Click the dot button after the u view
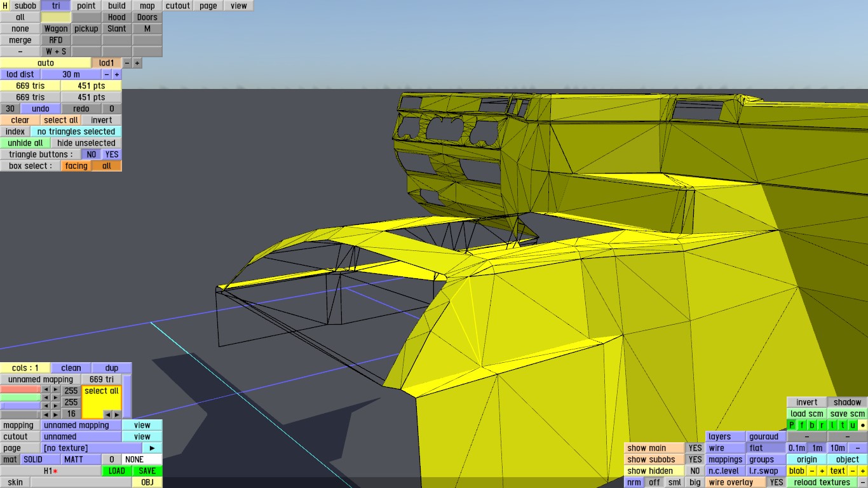Image resolution: width=868 pixels, height=488 pixels. point(863,425)
